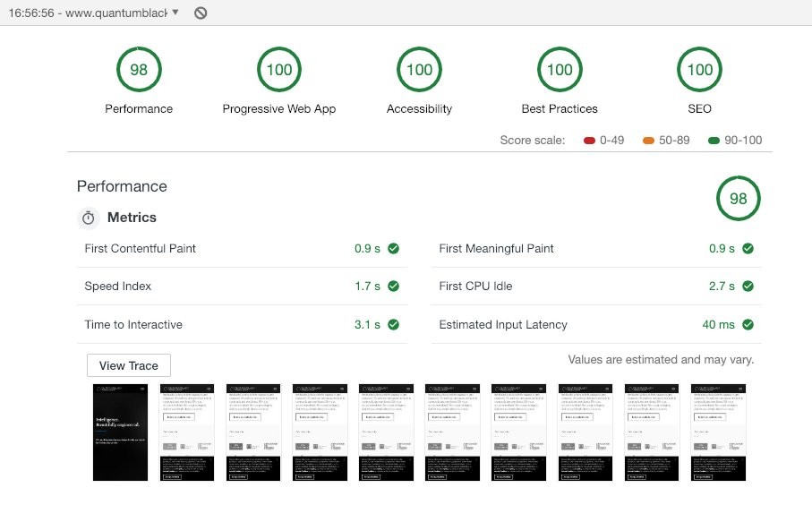Open the report selector dropdown arrow

[175, 13]
